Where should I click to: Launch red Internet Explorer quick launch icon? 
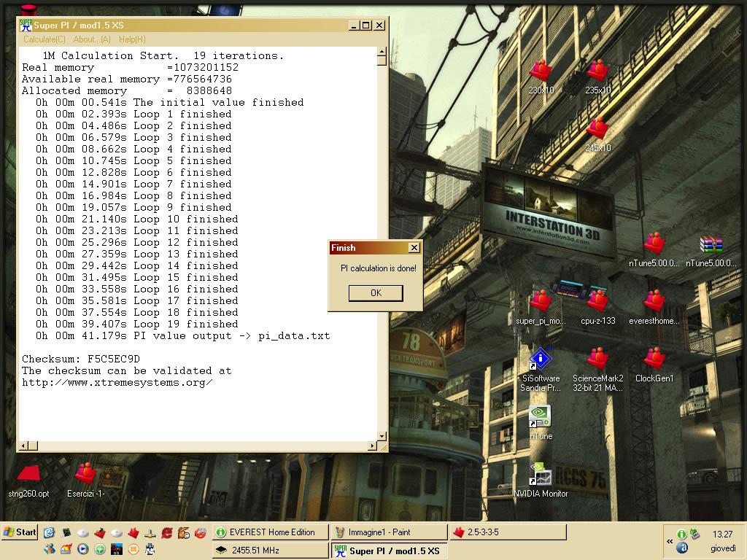tap(167, 532)
